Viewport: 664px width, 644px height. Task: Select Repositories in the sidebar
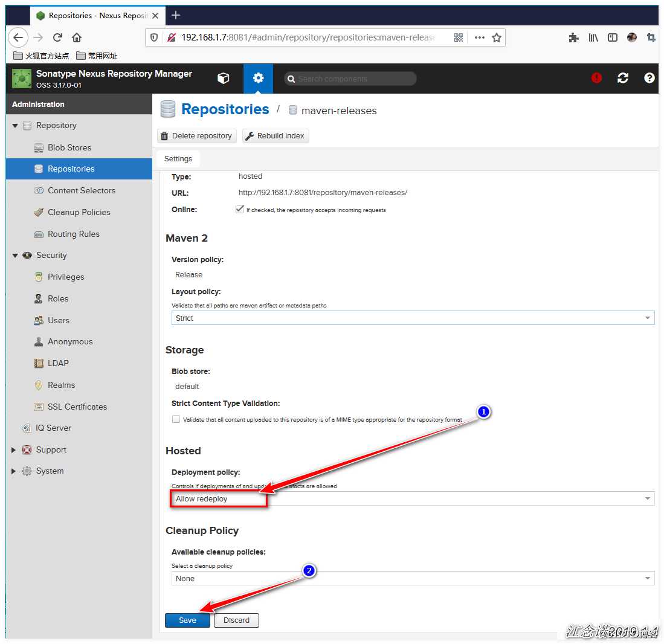tap(79, 169)
